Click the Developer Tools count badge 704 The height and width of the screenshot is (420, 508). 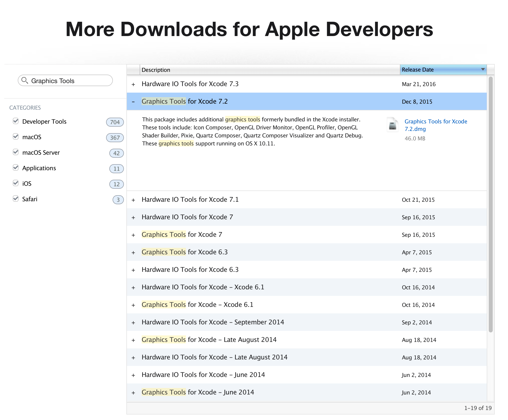[115, 122]
